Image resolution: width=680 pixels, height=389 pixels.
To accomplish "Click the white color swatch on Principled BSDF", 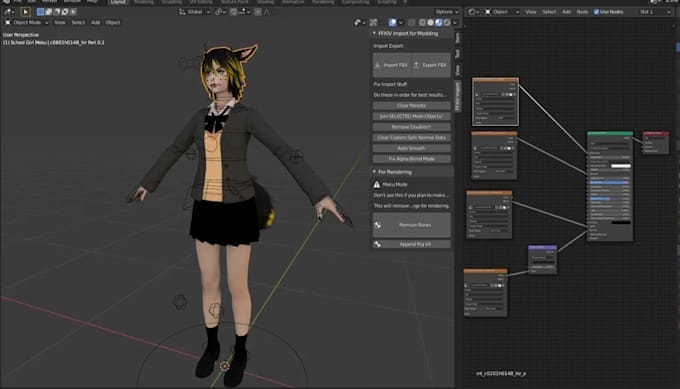I will [x=621, y=166].
